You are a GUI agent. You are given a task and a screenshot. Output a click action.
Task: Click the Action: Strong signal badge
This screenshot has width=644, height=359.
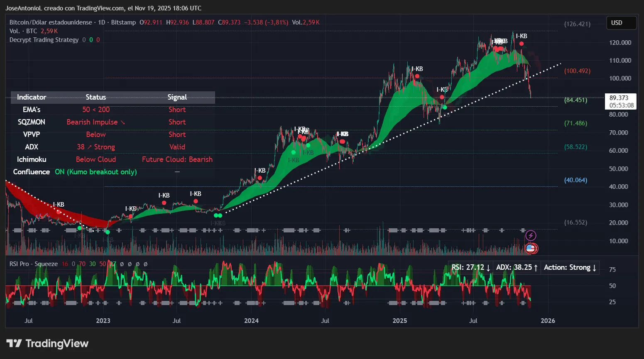pyautogui.click(x=569, y=267)
